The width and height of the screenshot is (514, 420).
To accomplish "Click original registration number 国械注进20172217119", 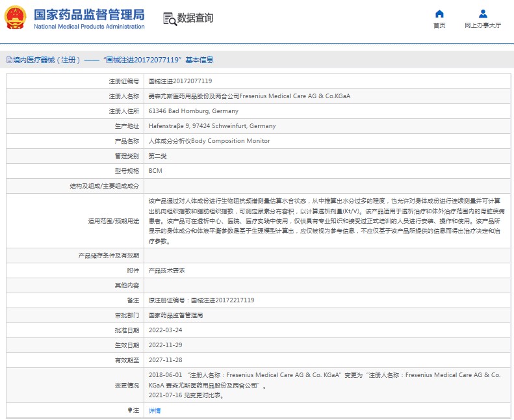I will (223, 300).
